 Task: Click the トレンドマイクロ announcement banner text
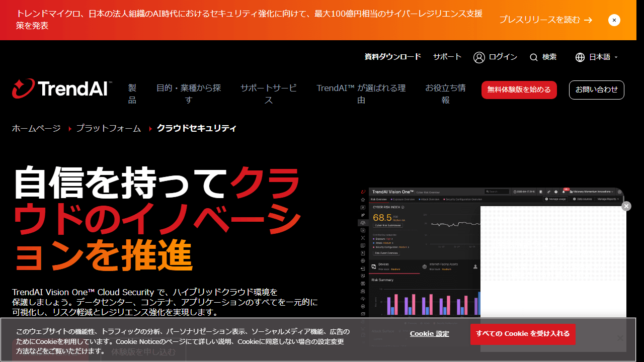[249, 20]
